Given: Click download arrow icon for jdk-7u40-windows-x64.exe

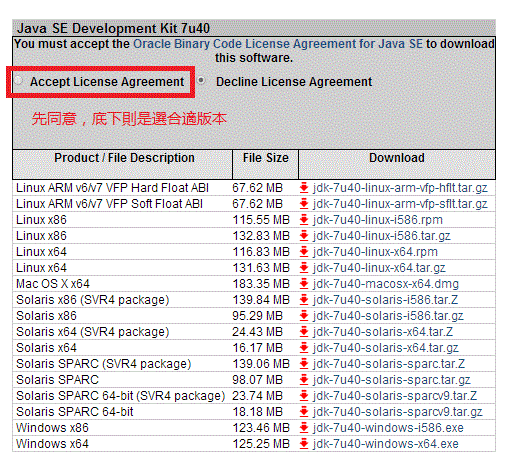Looking at the screenshot, I should (304, 444).
